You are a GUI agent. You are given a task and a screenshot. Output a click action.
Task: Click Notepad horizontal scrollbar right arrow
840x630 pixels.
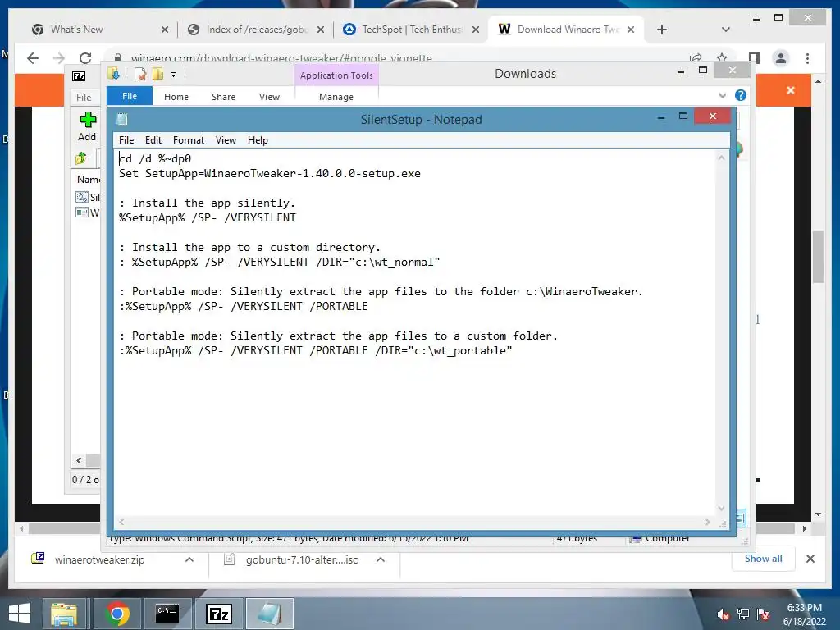coord(708,522)
